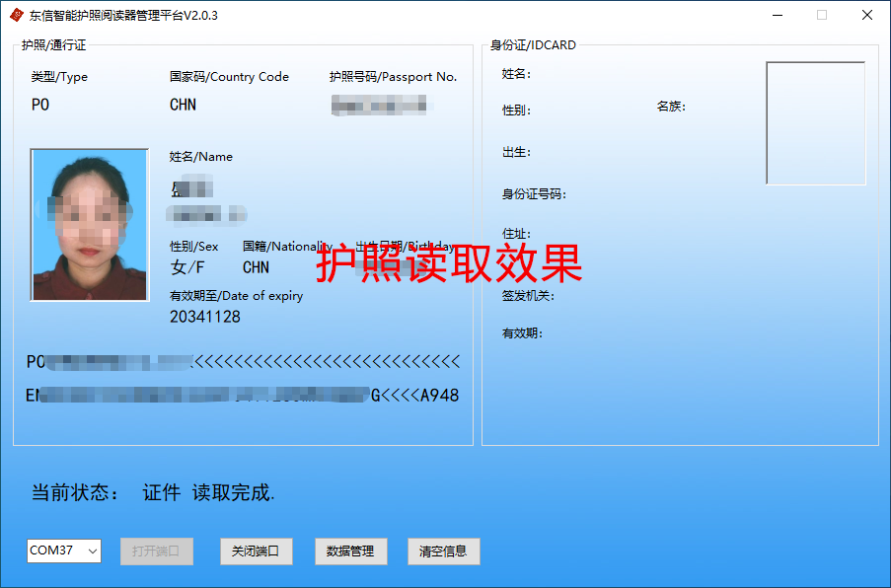Open 数据管理 data management

[x=350, y=551]
